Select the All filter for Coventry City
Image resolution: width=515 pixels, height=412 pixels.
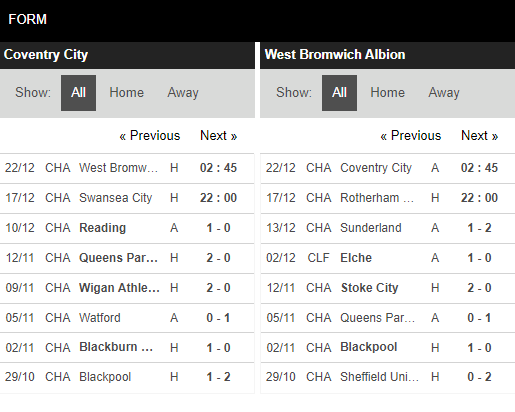click(x=78, y=93)
